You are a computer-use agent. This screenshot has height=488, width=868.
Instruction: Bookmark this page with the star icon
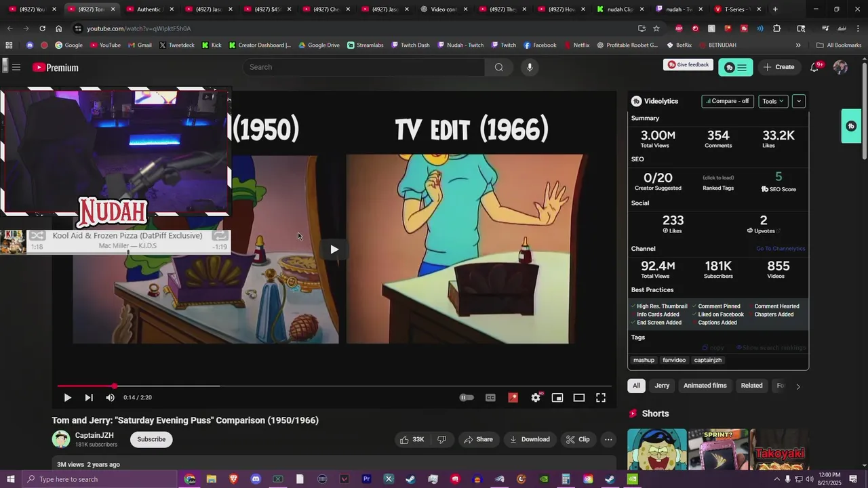pyautogui.click(x=656, y=28)
